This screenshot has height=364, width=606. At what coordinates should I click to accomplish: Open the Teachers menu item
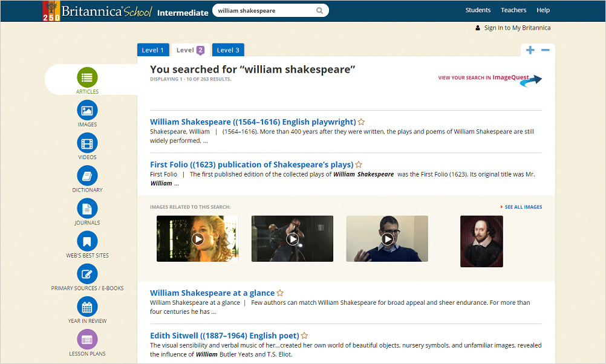pyautogui.click(x=513, y=10)
